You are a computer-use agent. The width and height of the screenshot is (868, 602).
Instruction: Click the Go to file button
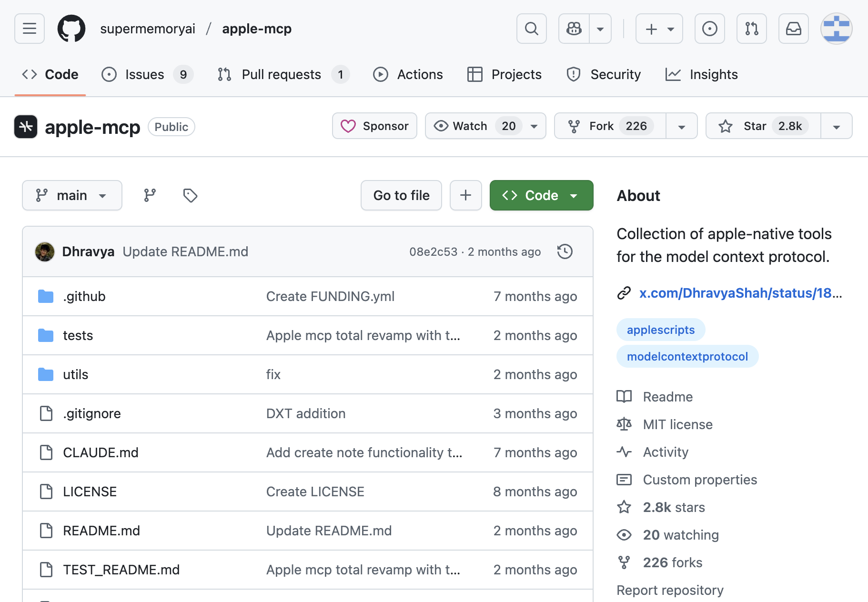(x=401, y=195)
